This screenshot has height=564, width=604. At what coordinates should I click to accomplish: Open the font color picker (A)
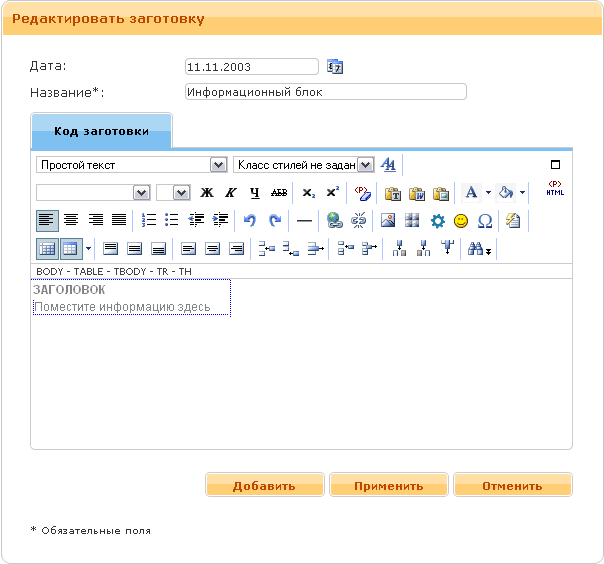pyautogui.click(x=471, y=192)
